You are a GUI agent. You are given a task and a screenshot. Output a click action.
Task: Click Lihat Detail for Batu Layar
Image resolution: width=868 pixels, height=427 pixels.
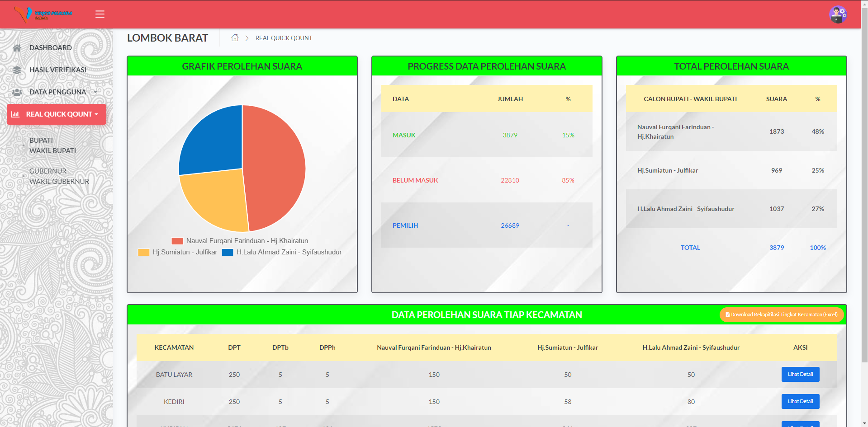coord(800,374)
